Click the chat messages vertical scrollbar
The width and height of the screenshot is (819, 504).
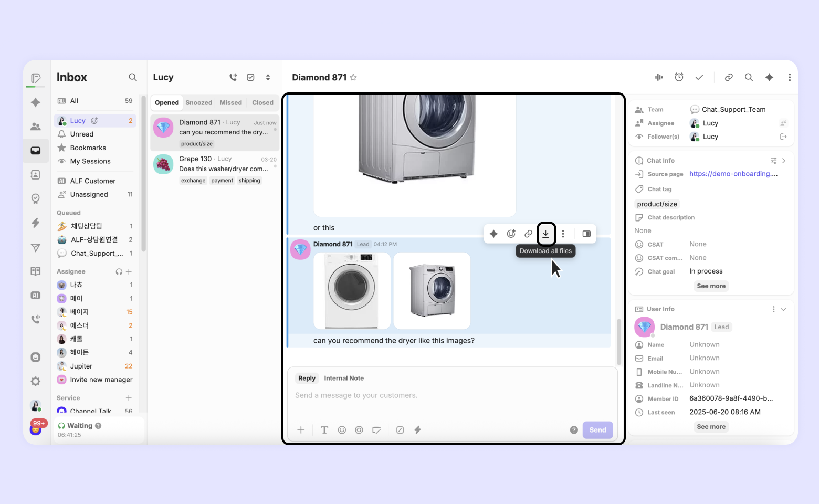619,342
